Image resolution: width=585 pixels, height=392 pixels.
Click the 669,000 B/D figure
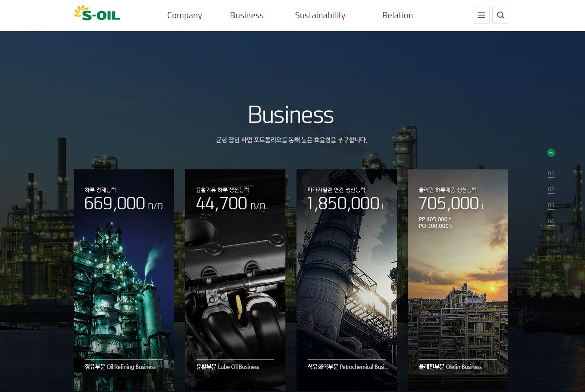123,204
